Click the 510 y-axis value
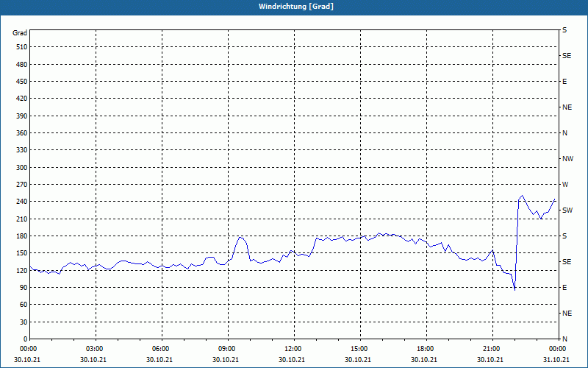 tap(22, 47)
